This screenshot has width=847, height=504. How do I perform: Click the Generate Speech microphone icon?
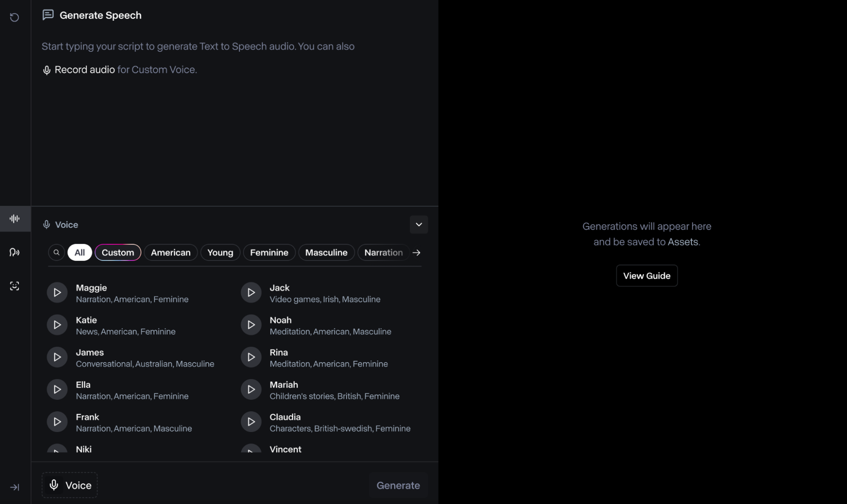46,69
